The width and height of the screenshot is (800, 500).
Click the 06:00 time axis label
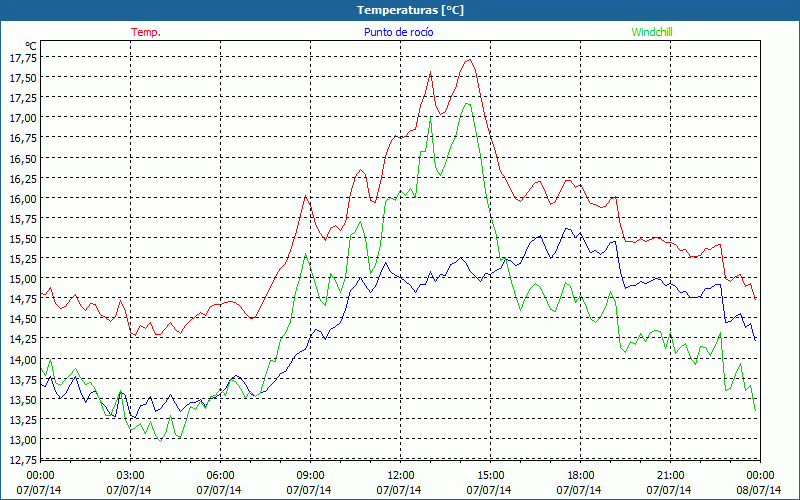tap(220, 476)
